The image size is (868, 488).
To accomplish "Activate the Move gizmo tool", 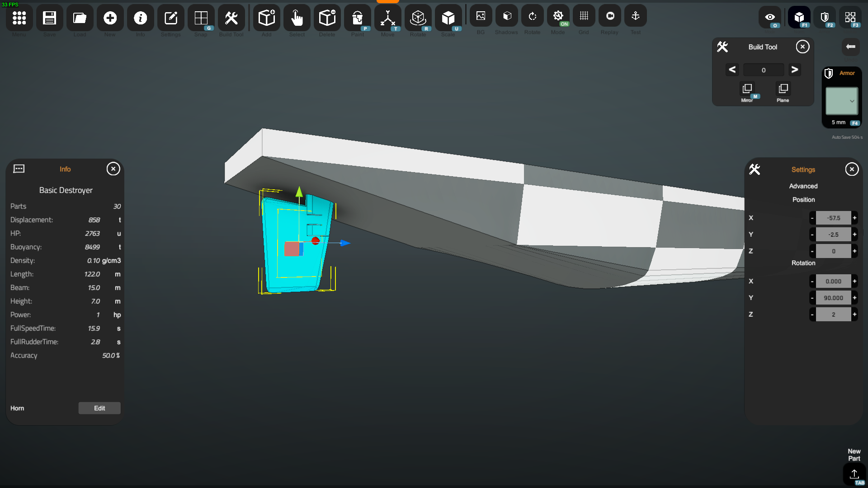I will pos(387,19).
